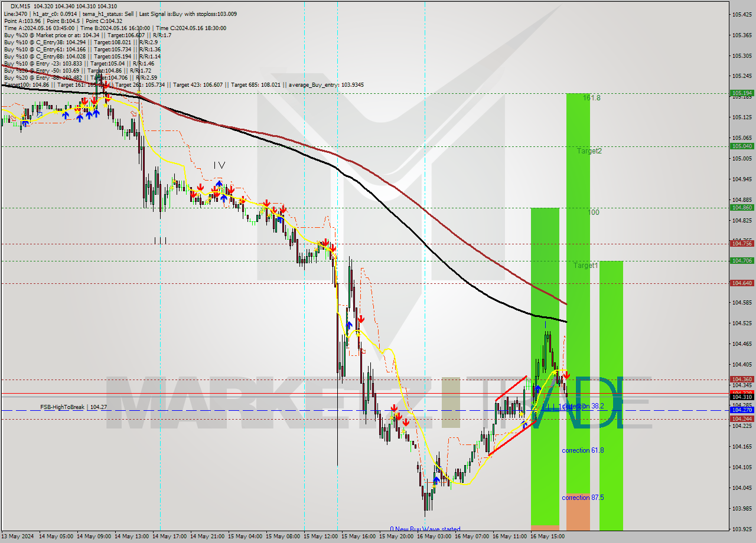Click the 'correction 61.8' label
The width and height of the screenshot is (756, 543).
point(582,450)
